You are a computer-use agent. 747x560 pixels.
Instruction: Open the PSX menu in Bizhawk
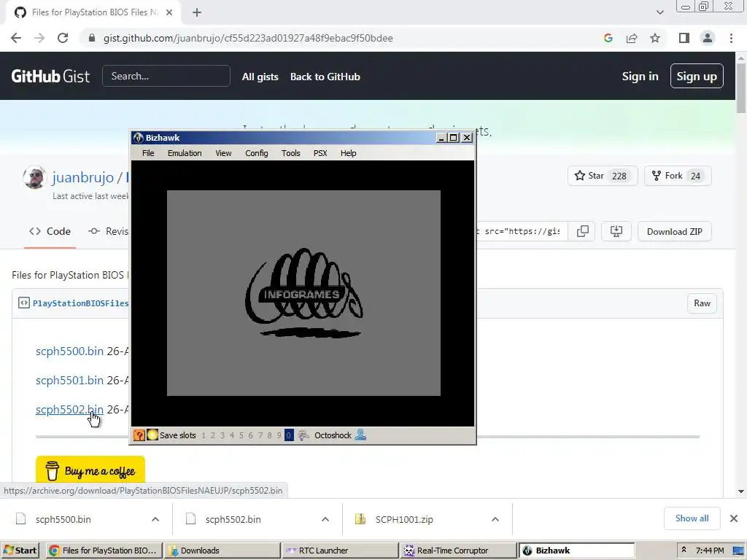coord(320,153)
